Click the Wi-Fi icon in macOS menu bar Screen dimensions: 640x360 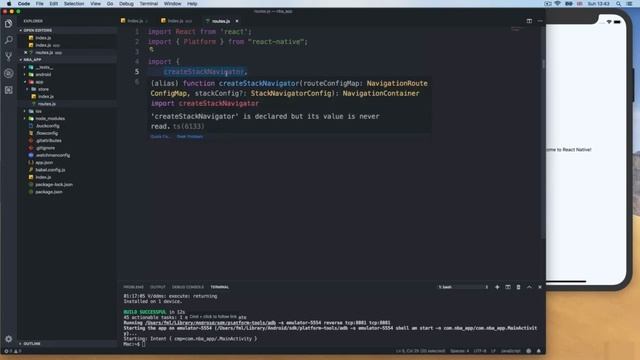tap(558, 4)
